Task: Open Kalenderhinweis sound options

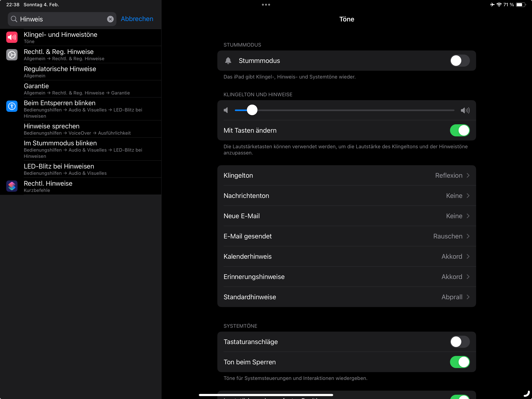Action: [346, 256]
